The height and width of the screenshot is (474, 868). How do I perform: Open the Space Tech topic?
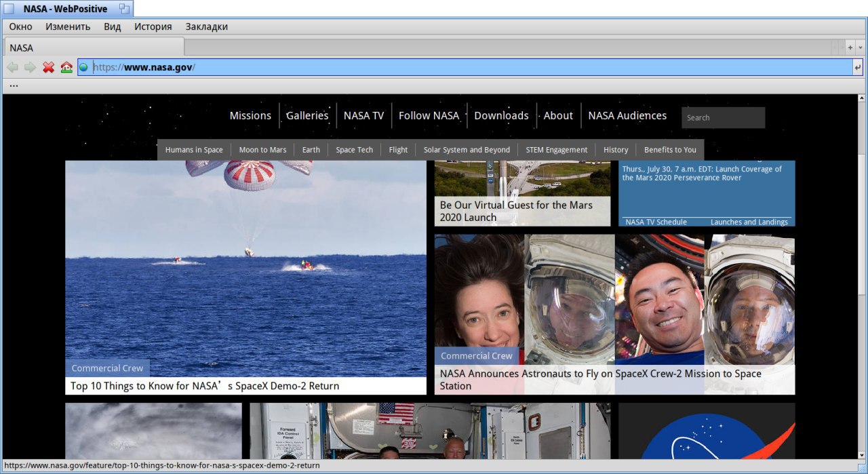(355, 150)
